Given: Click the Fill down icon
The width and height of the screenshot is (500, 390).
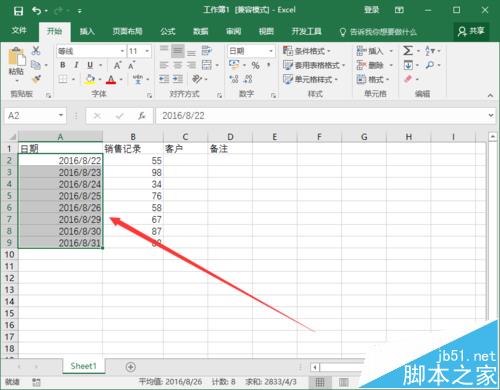Looking at the screenshot, I should pyautogui.click(x=408, y=65).
